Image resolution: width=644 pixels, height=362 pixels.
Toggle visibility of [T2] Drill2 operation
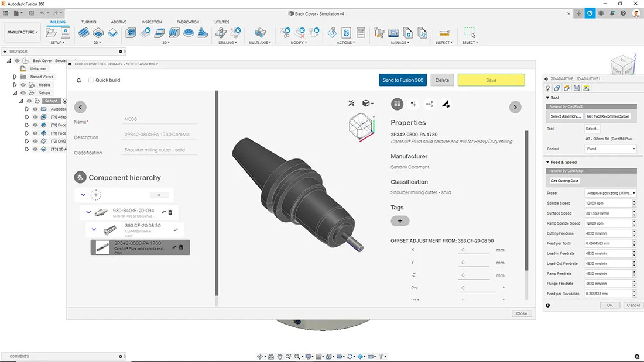click(x=35, y=141)
